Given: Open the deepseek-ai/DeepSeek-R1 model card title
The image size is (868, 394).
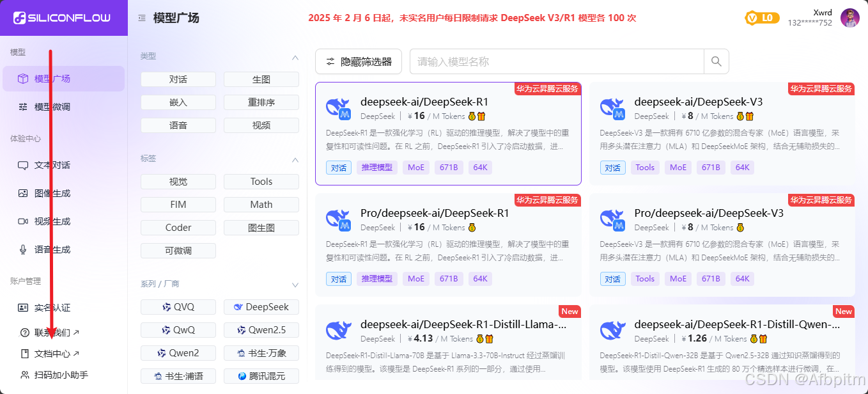Looking at the screenshot, I should point(424,102).
